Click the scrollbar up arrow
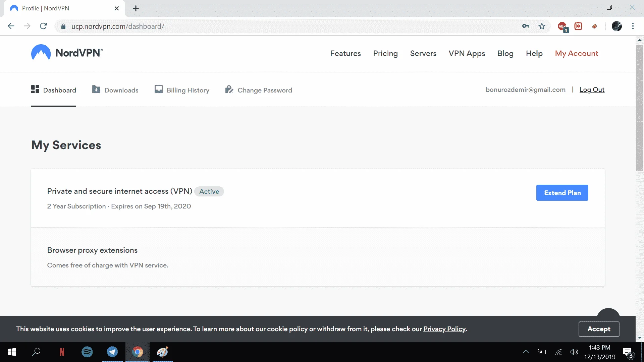The height and width of the screenshot is (362, 644). [640, 40]
